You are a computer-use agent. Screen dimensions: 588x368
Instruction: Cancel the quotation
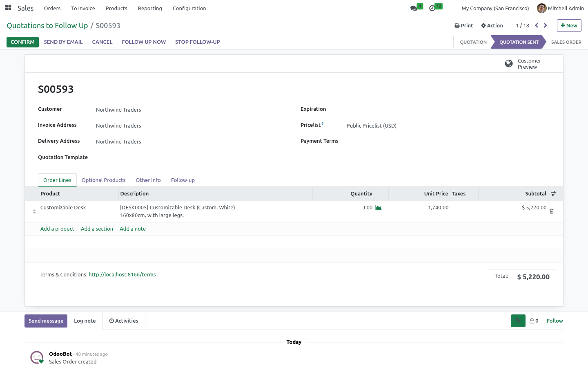[x=102, y=42]
